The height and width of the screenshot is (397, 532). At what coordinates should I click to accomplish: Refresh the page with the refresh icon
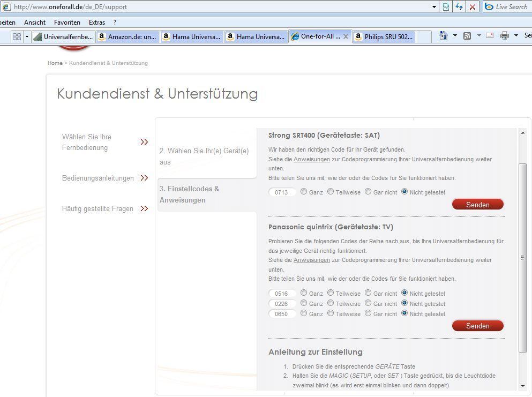[459, 7]
